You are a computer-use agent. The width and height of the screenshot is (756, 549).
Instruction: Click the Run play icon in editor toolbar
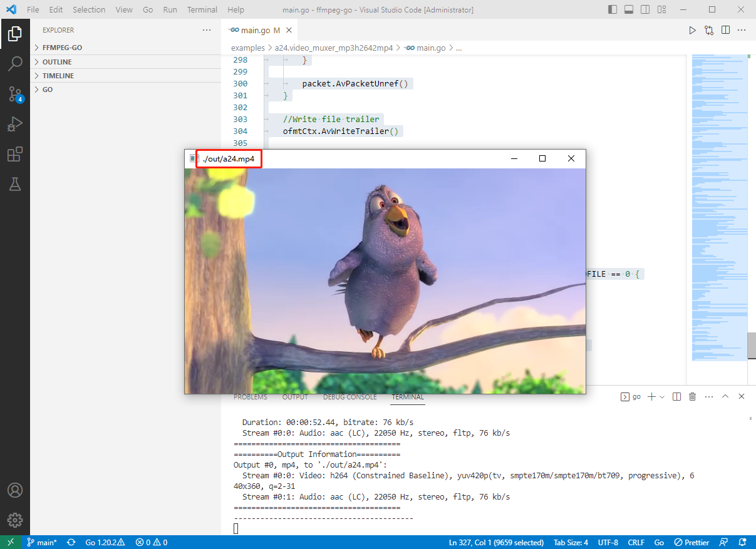[692, 30]
